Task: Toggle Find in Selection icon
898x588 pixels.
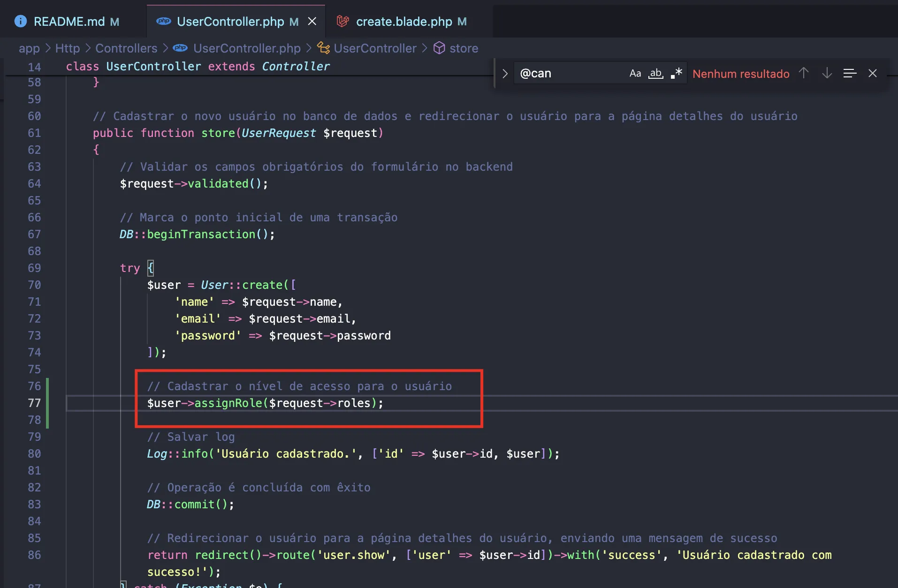Action: tap(850, 74)
